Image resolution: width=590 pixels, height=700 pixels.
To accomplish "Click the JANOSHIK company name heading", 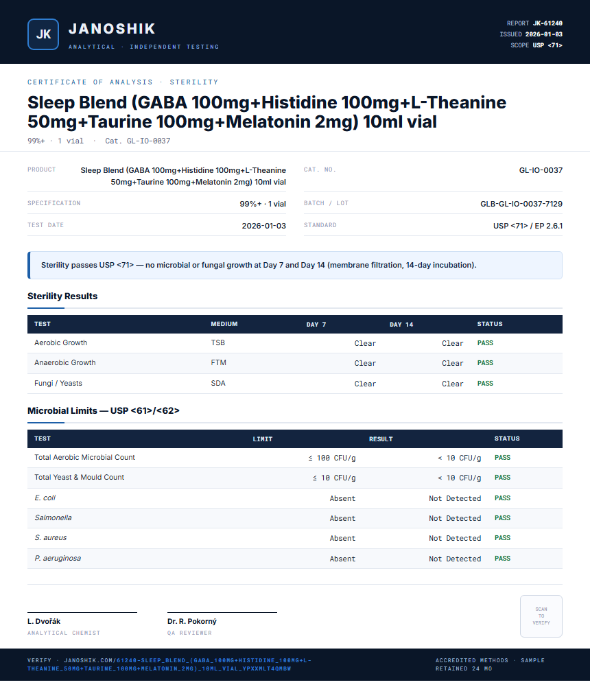I will 112,29.
